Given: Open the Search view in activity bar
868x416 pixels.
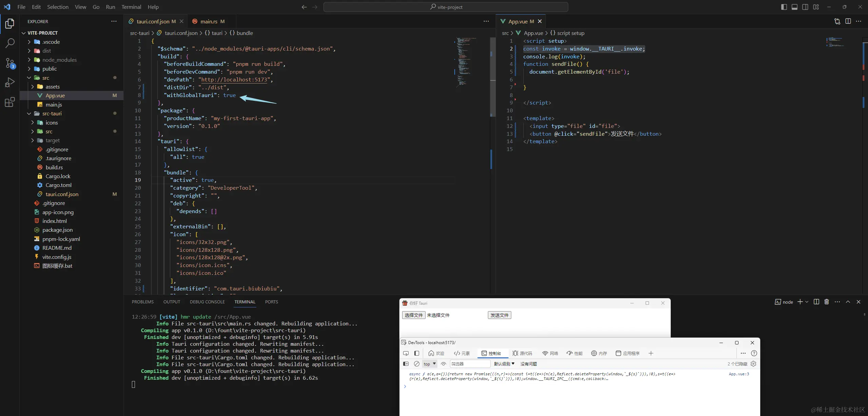Looking at the screenshot, I should (x=10, y=43).
